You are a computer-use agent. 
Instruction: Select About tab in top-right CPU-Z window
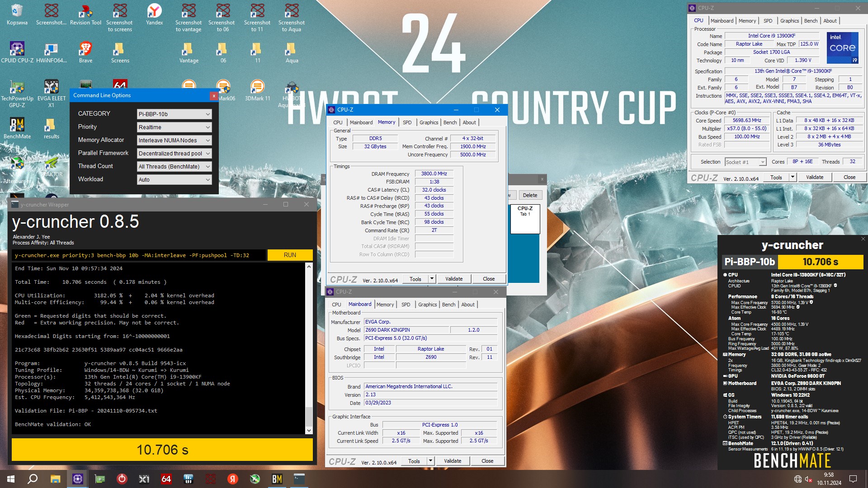pos(830,21)
